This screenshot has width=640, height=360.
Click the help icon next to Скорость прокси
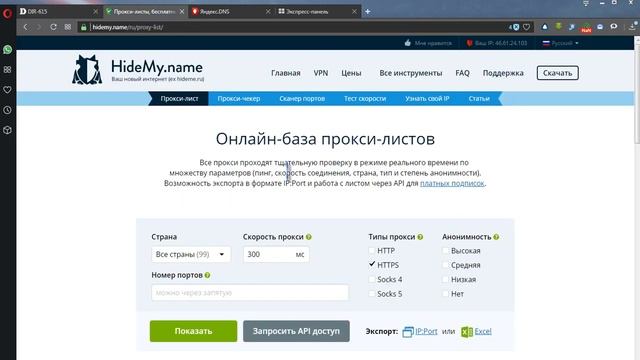[x=309, y=237]
